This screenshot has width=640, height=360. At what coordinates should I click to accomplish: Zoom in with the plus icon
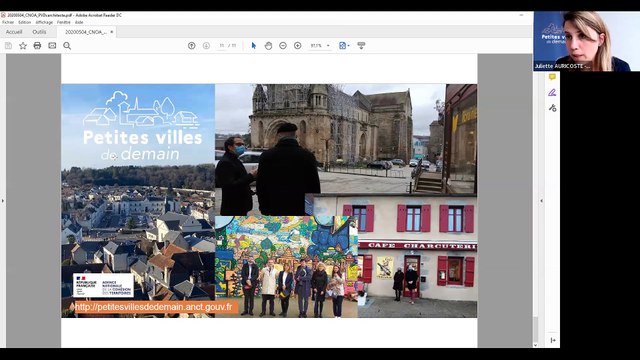tap(298, 46)
